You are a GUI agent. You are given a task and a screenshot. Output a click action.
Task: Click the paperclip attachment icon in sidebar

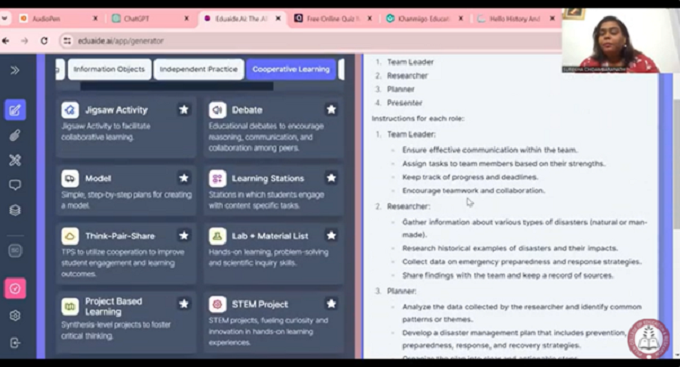[15, 135]
